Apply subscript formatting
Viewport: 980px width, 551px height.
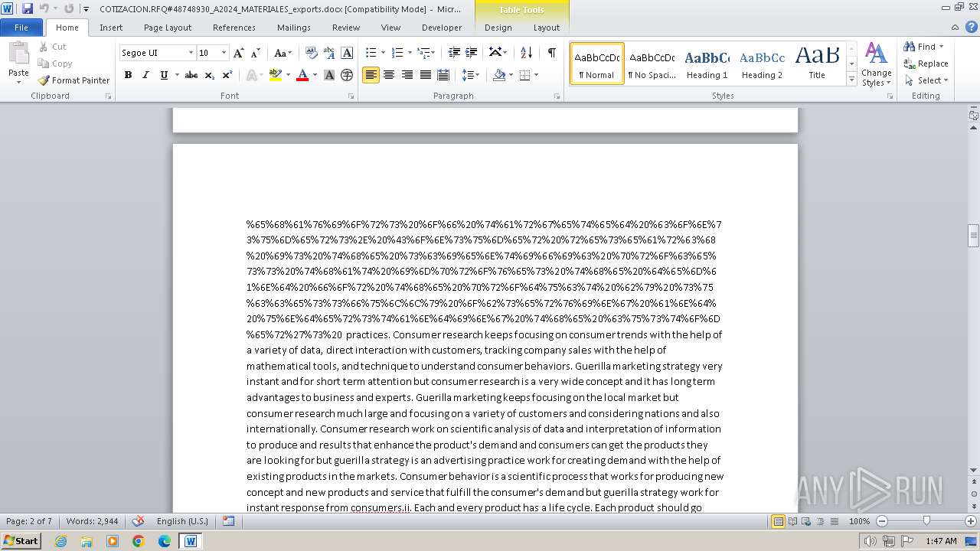pos(210,75)
